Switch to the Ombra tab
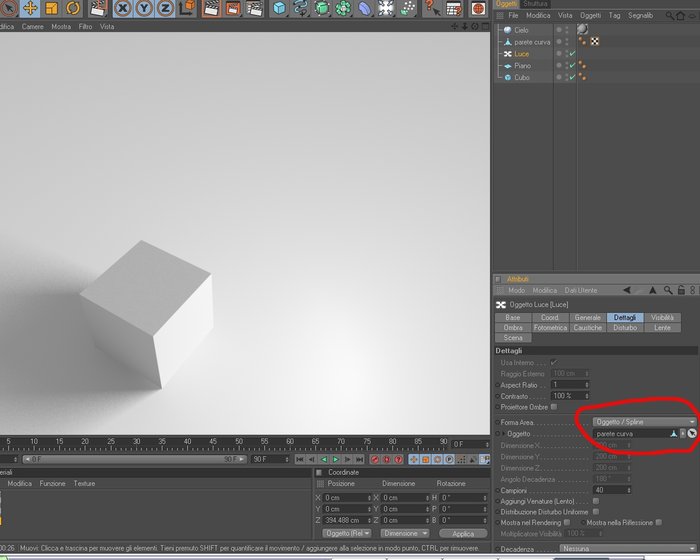This screenshot has height=560, width=700. pos(513,327)
